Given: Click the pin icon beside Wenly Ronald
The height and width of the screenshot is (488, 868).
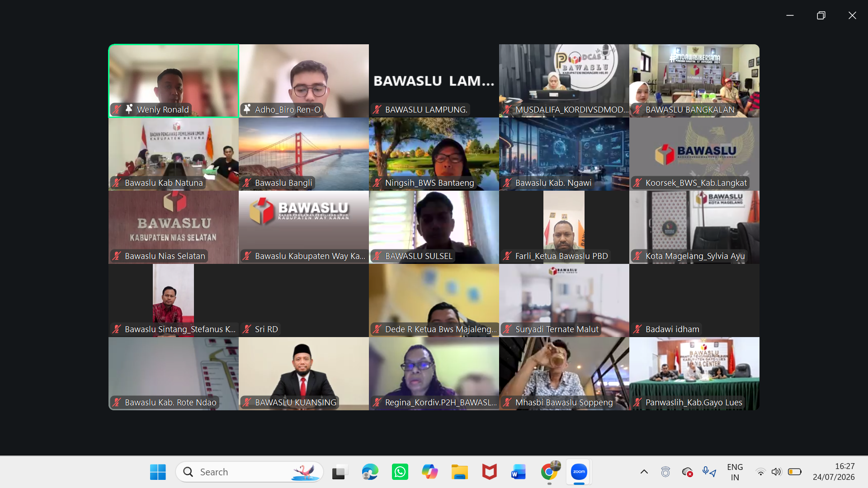Looking at the screenshot, I should coord(129,109).
